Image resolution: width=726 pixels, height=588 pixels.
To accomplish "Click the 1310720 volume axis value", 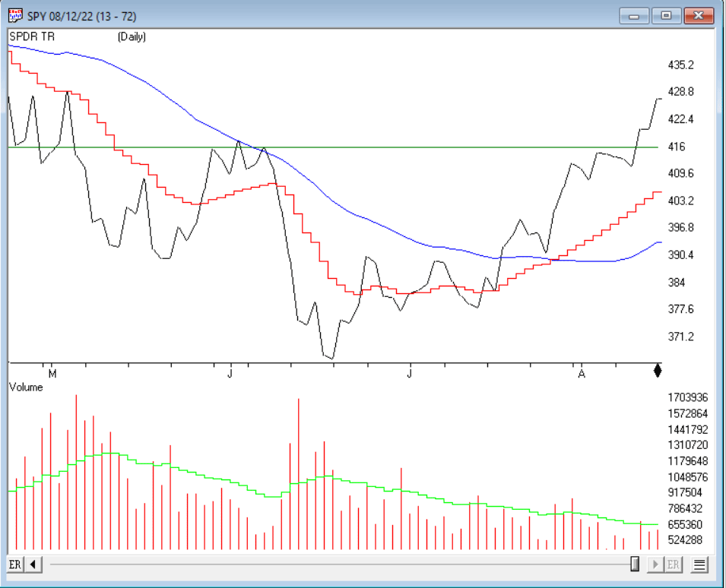I will coord(687,445).
